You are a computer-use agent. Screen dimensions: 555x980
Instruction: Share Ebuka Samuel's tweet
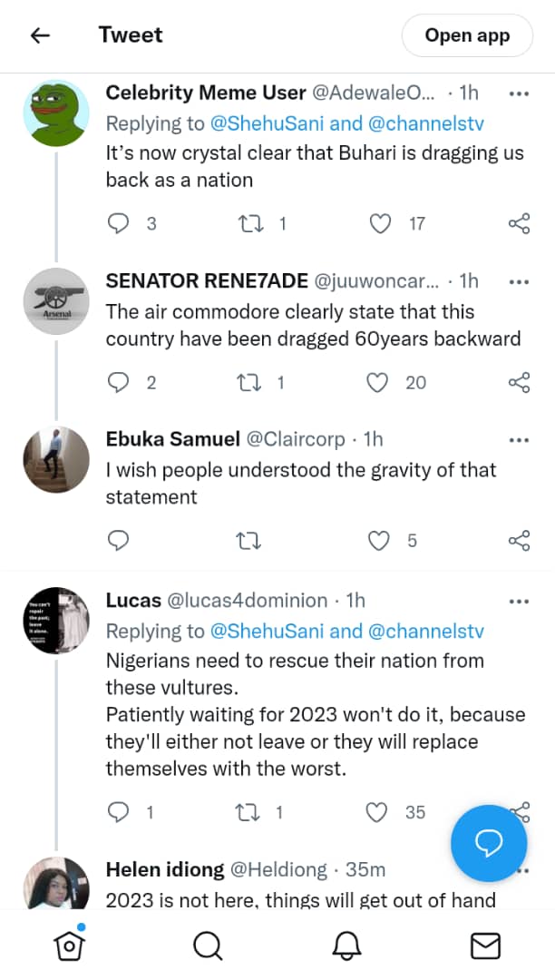point(519,541)
